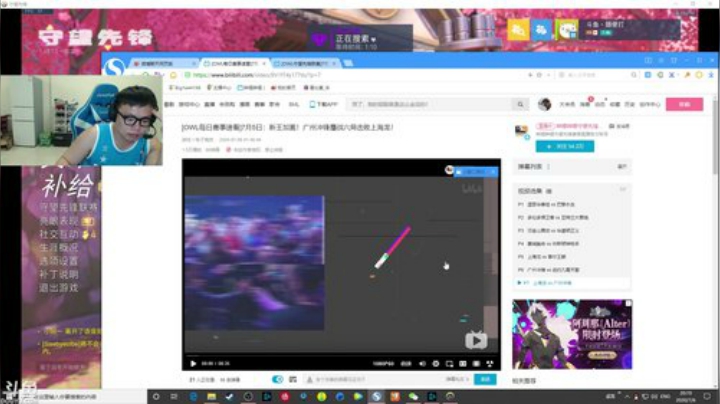Open the 1080P60 quality selector

click(383, 364)
